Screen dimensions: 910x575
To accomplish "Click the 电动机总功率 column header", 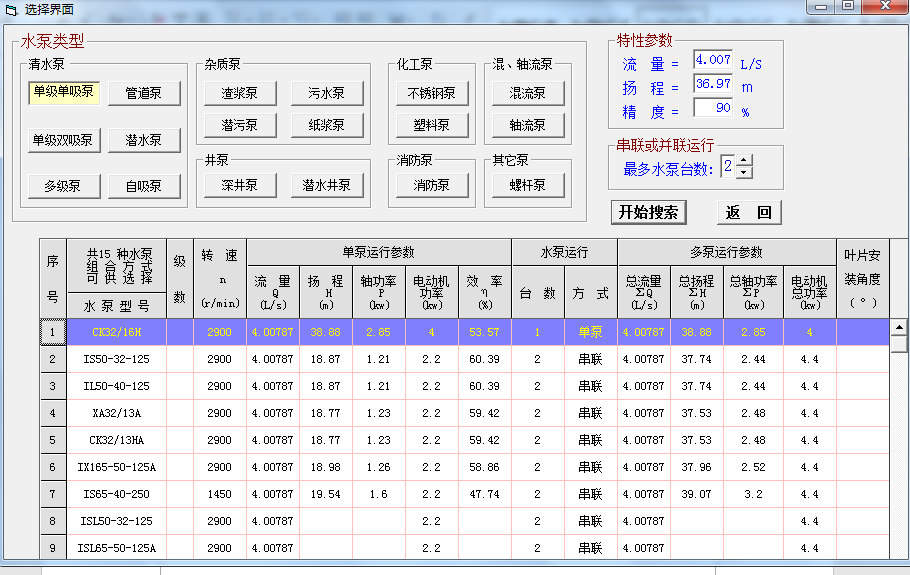I will pyautogui.click(x=810, y=292).
